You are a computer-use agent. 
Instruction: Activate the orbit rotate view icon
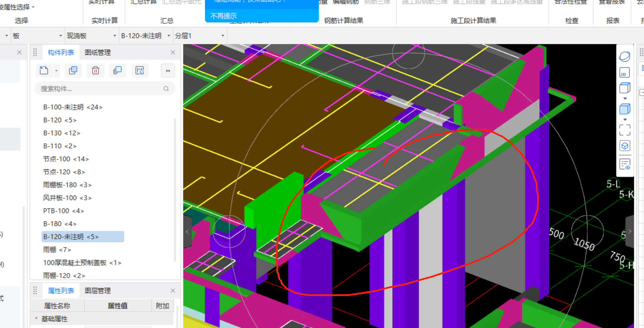coord(625,57)
